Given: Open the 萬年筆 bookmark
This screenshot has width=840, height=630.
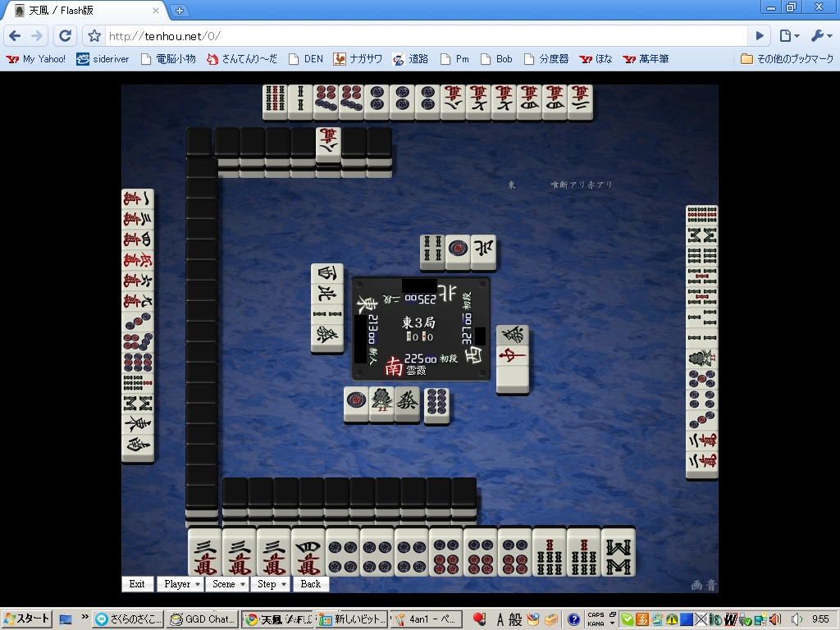Looking at the screenshot, I should [646, 59].
